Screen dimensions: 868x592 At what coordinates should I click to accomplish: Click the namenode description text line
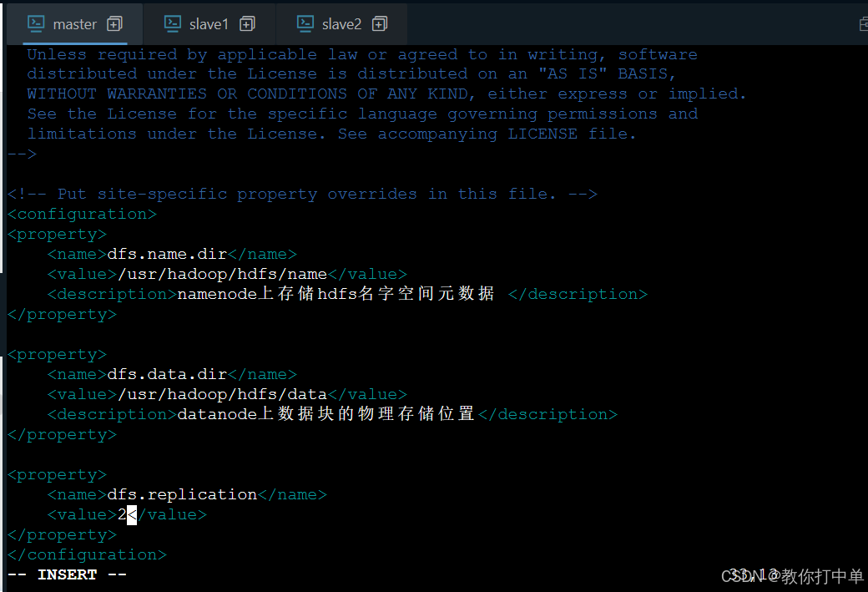pos(347,294)
